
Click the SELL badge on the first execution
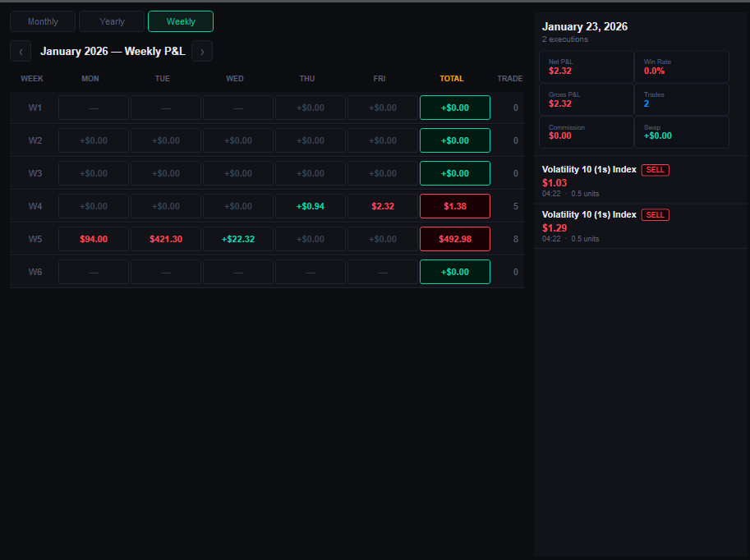point(655,169)
